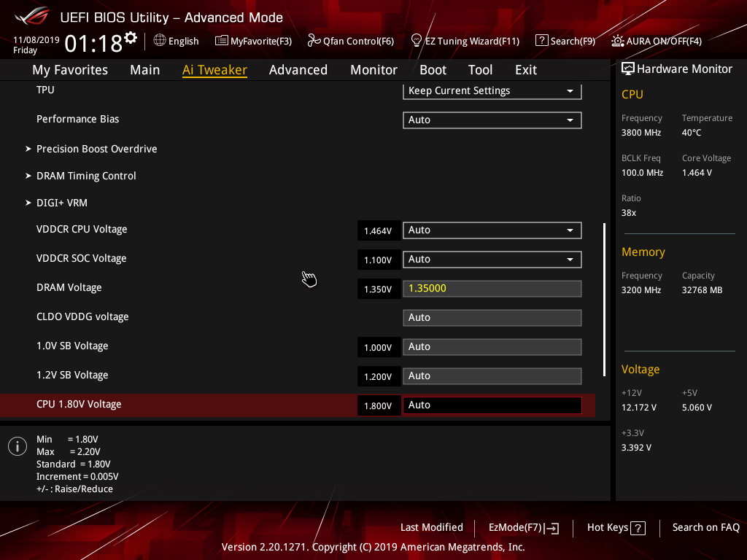This screenshot has width=747, height=560.
Task: Click the CLDO VDDG voltage field
Action: tap(492, 318)
